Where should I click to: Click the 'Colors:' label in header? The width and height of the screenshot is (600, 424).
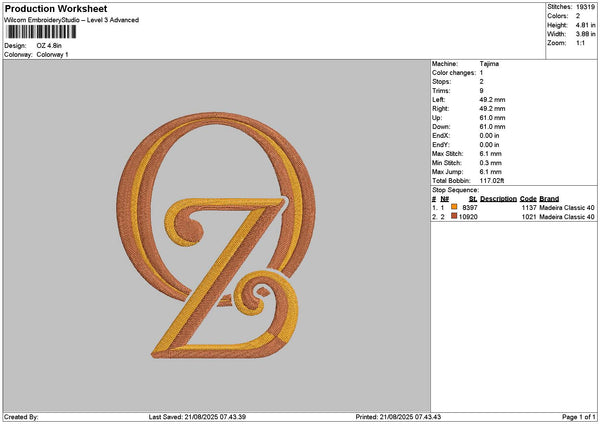[x=558, y=16]
